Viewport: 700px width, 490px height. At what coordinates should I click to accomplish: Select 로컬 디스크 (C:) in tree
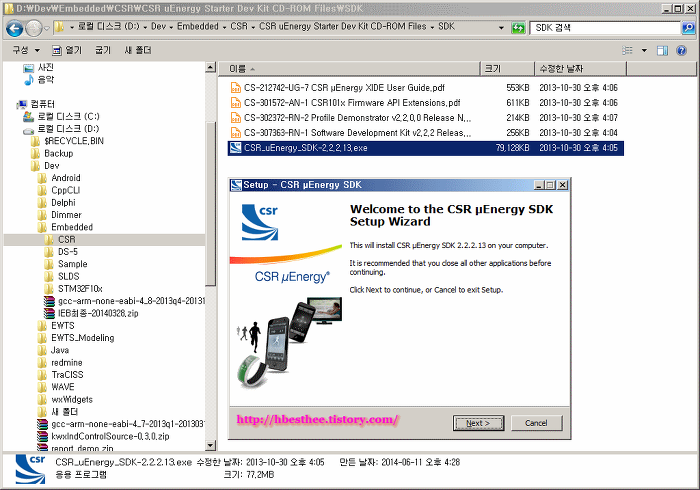[68, 116]
